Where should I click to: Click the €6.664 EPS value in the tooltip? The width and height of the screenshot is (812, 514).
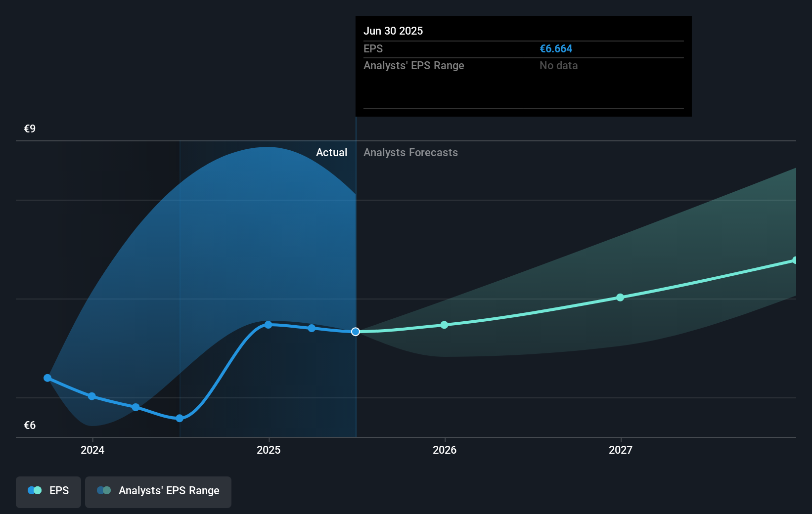coord(556,48)
